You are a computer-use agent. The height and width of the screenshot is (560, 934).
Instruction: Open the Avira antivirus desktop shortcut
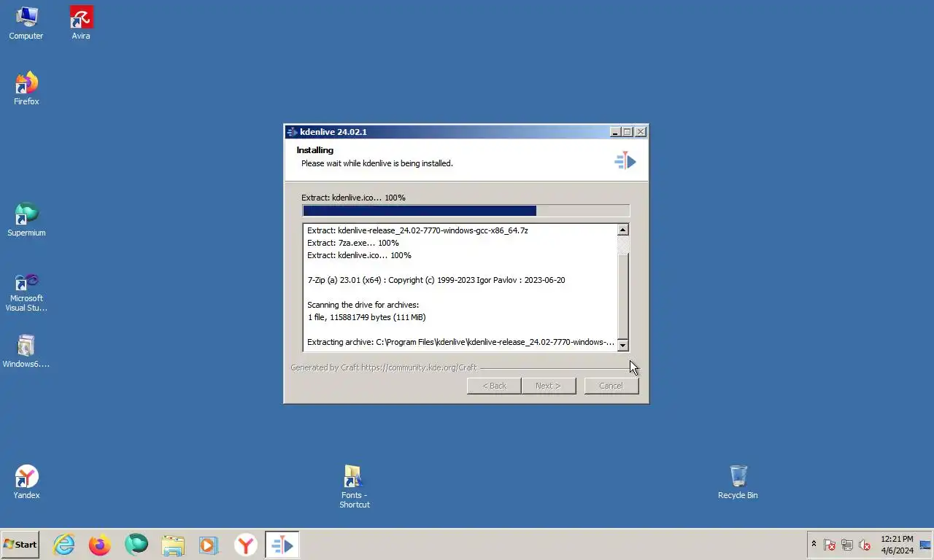(81, 23)
